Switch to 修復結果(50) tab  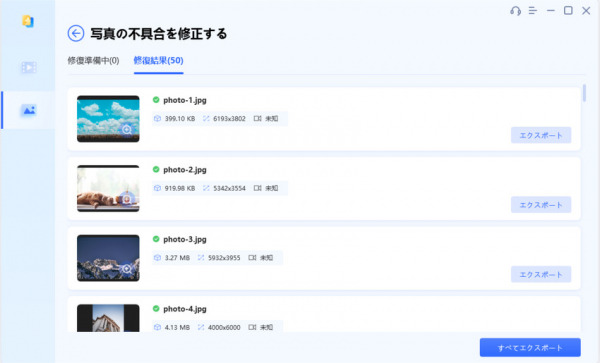coord(158,60)
